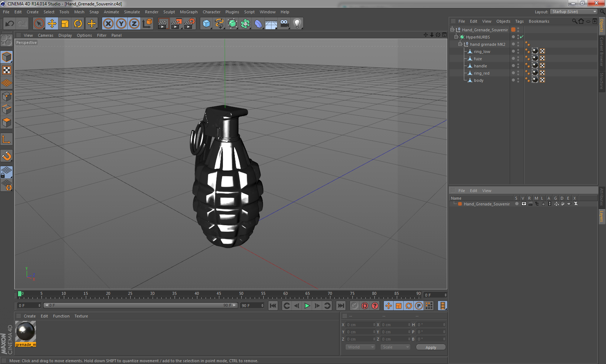Activate the Rotate tool
The width and height of the screenshot is (606, 364).
[78, 24]
